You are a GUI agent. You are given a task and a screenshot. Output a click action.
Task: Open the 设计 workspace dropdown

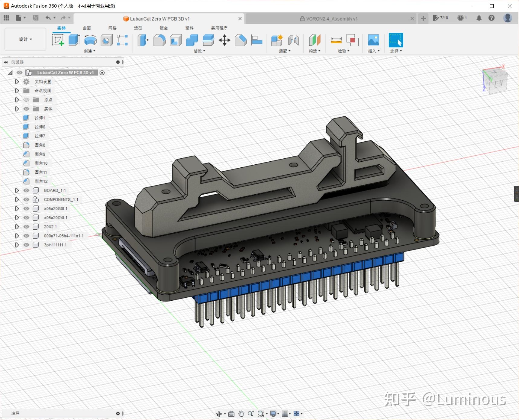pos(25,39)
